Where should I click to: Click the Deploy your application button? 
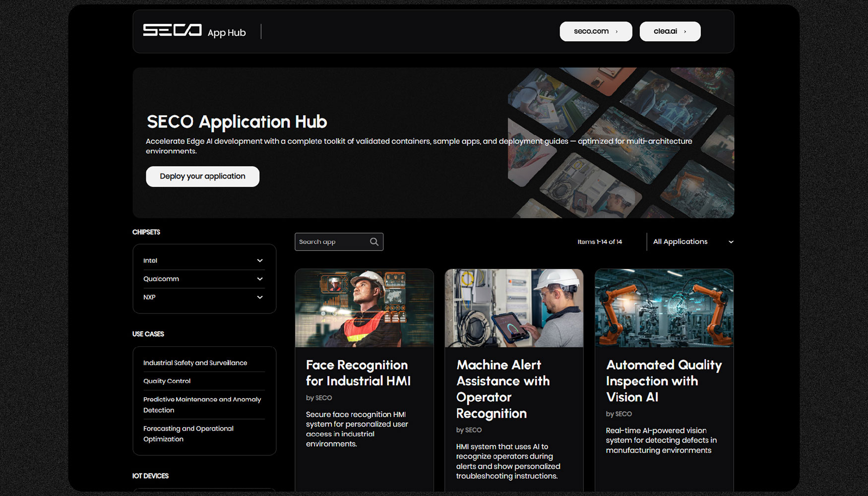click(202, 176)
